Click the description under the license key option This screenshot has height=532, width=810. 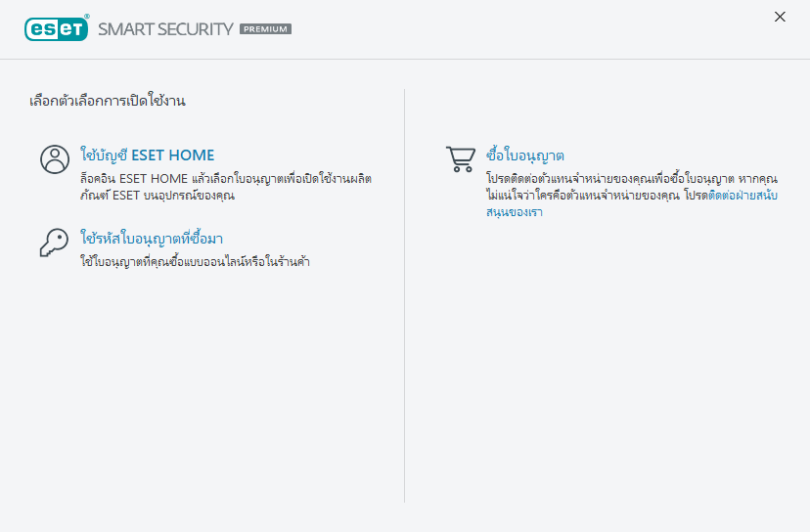pos(195,262)
